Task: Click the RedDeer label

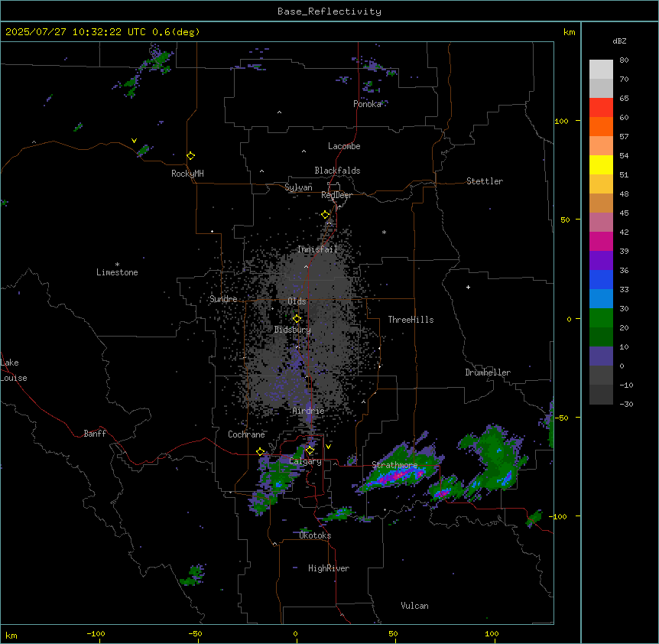Action: [336, 195]
